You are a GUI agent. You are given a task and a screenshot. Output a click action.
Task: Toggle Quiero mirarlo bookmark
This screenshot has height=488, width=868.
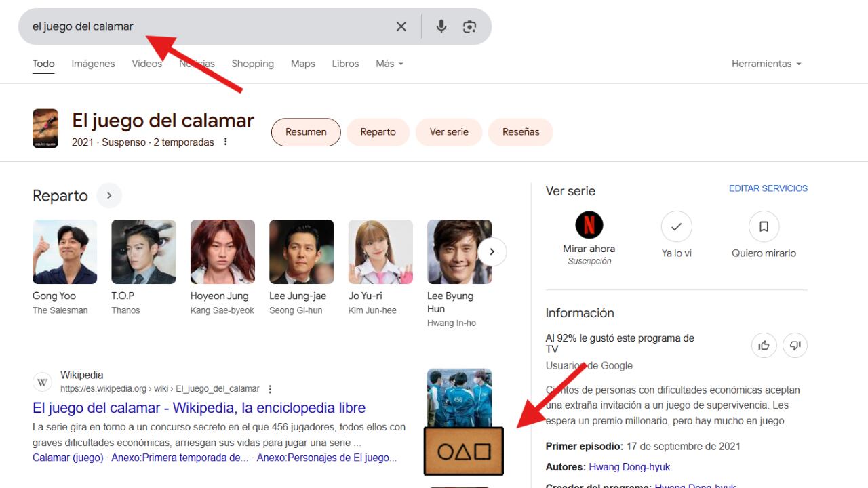tap(764, 226)
